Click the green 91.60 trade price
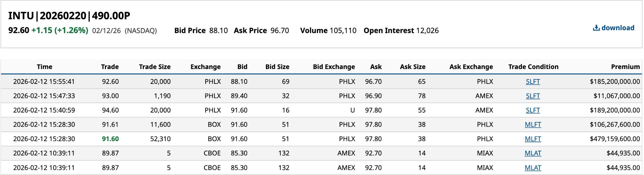 point(110,139)
